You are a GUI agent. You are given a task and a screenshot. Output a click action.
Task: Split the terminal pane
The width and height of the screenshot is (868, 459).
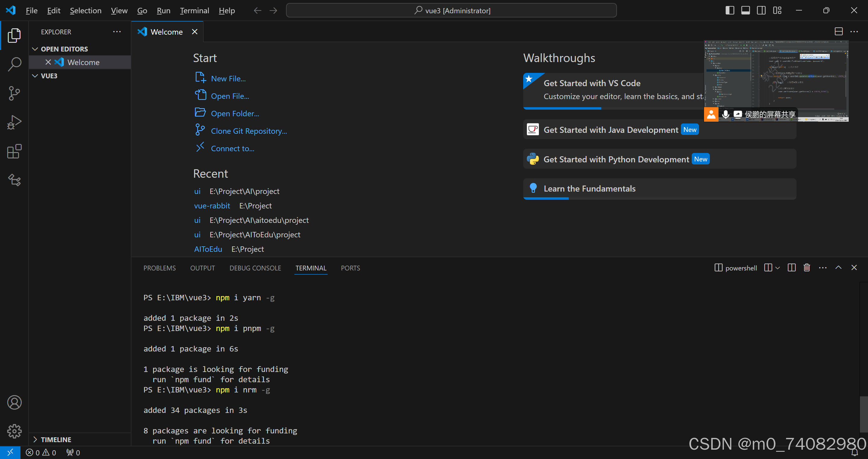(791, 268)
